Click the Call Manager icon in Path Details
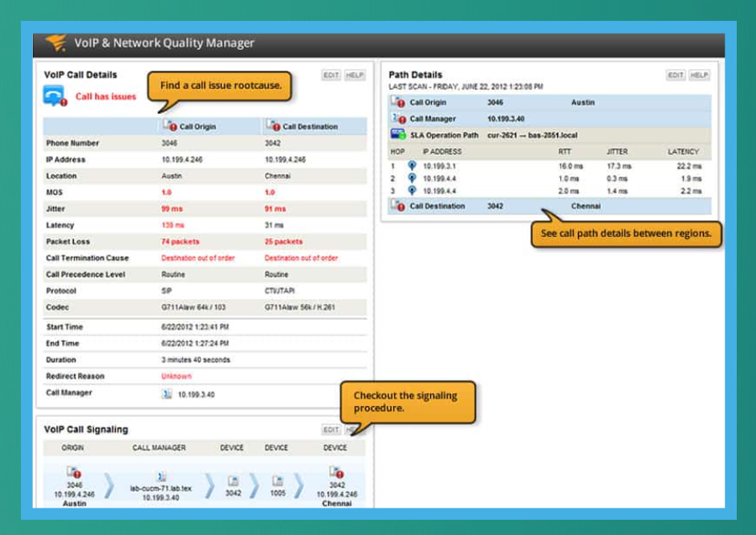 click(x=397, y=118)
